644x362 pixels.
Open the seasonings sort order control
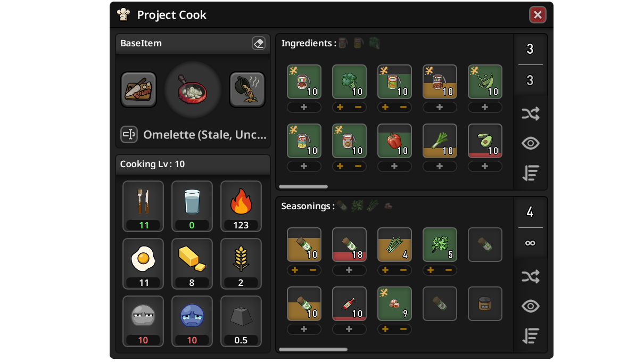pos(531,336)
